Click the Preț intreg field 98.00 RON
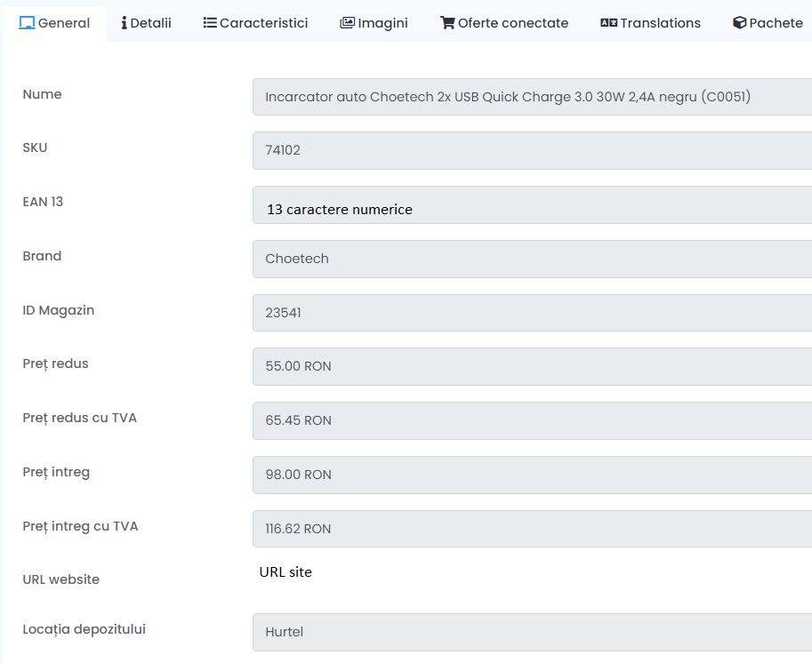This screenshot has width=812, height=663. pyautogui.click(x=533, y=475)
